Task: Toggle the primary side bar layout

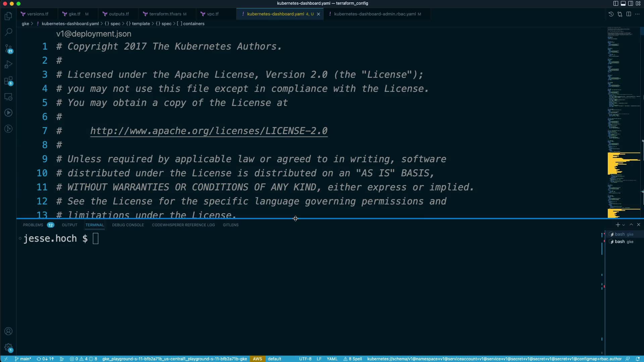Action: click(615, 3)
